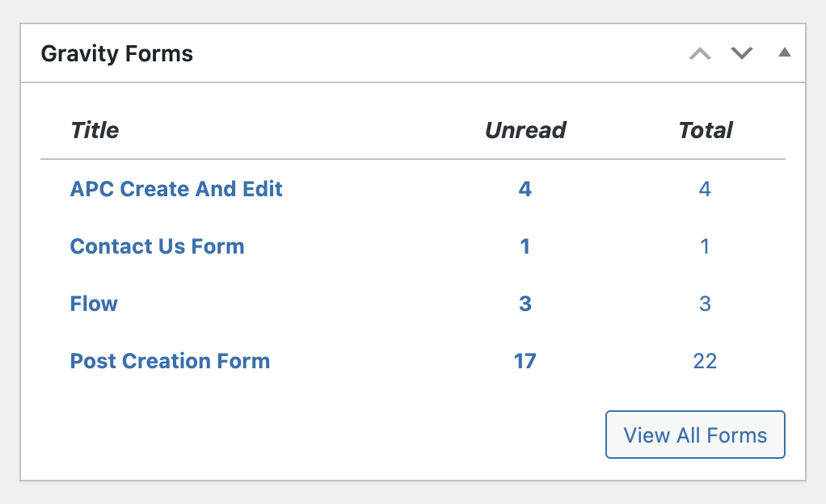
Task: Move the Gravity Forms widget down
Action: pyautogui.click(x=741, y=54)
